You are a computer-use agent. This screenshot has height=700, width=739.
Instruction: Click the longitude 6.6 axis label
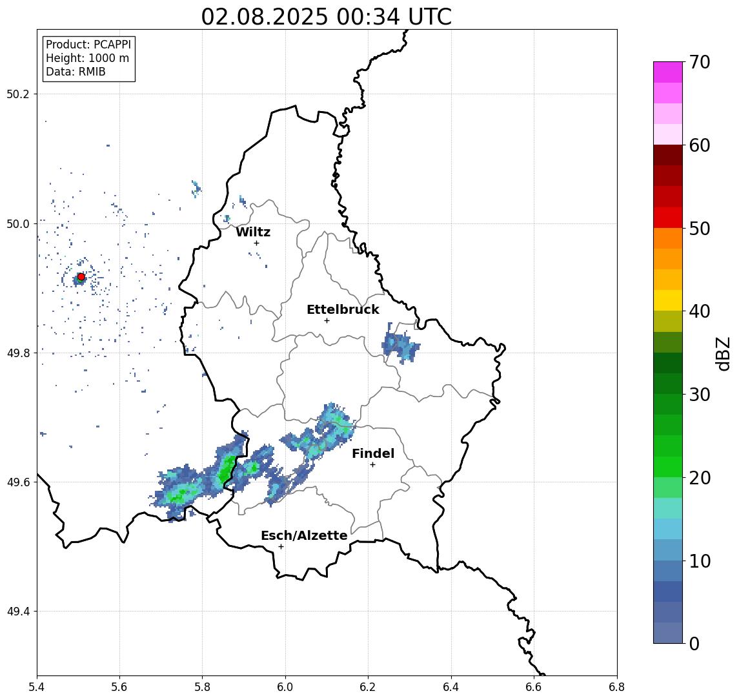[x=534, y=687]
